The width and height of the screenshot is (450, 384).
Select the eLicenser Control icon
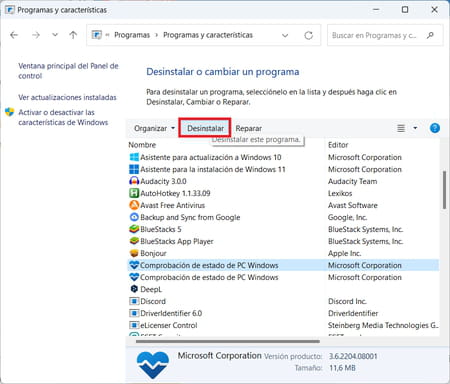pos(134,325)
